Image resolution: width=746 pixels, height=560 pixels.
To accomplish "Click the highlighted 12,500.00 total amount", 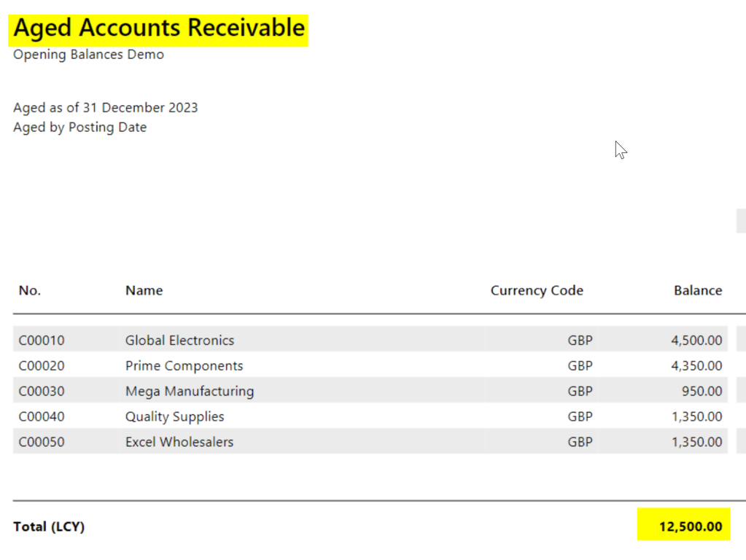I will [x=690, y=526].
